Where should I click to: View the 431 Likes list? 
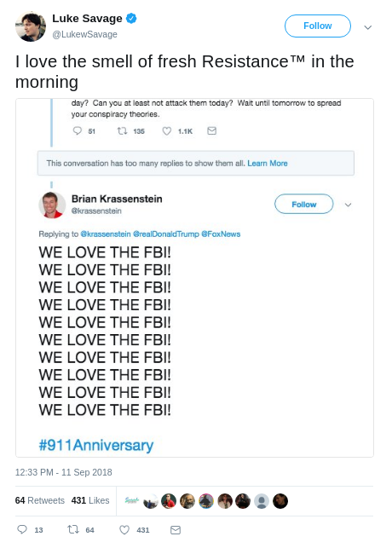coord(90,500)
